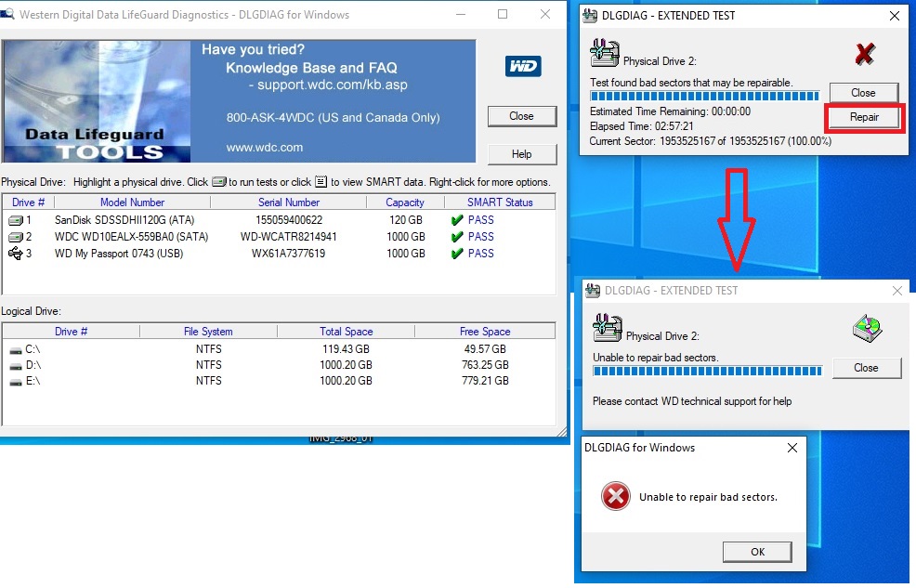Click total space value 119.43 GB
This screenshot has width=916, height=588.
pyautogui.click(x=346, y=349)
